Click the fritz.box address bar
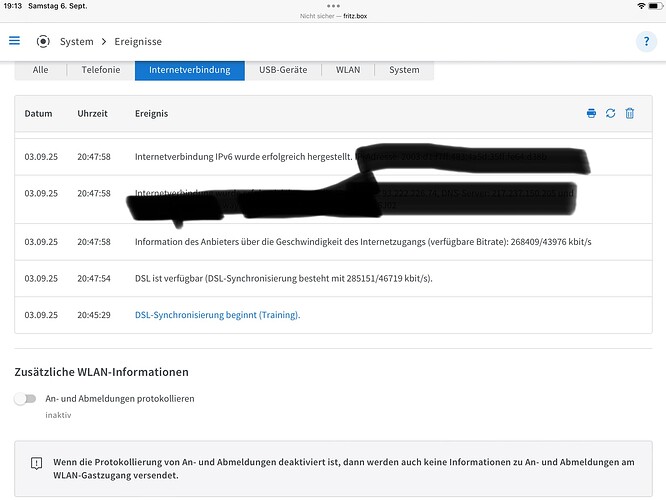The image size is (666, 500). click(332, 17)
